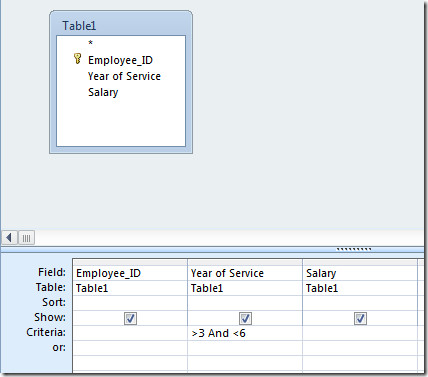Click the primary key icon beside Employee_ID
The height and width of the screenshot is (377, 428).
pos(77,59)
